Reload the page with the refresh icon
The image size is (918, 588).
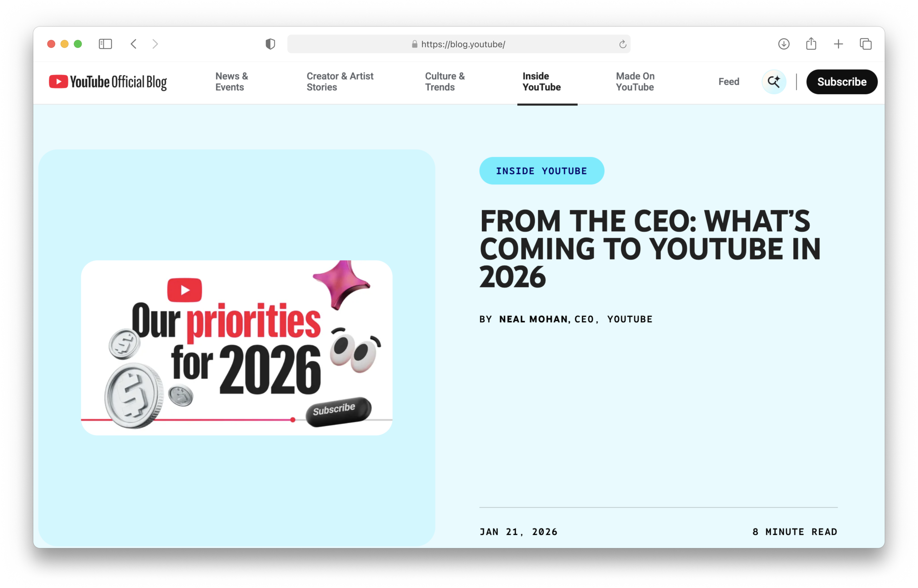pos(623,44)
